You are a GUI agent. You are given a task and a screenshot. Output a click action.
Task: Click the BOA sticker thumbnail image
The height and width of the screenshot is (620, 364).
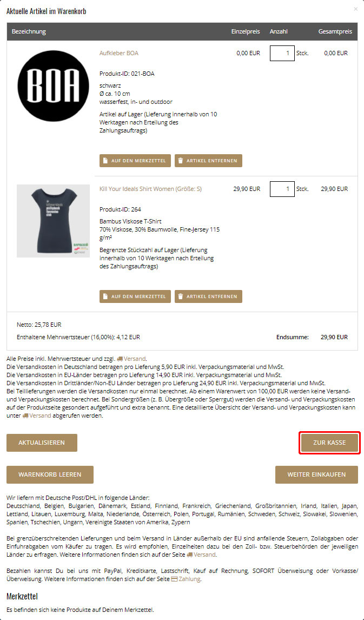[54, 86]
